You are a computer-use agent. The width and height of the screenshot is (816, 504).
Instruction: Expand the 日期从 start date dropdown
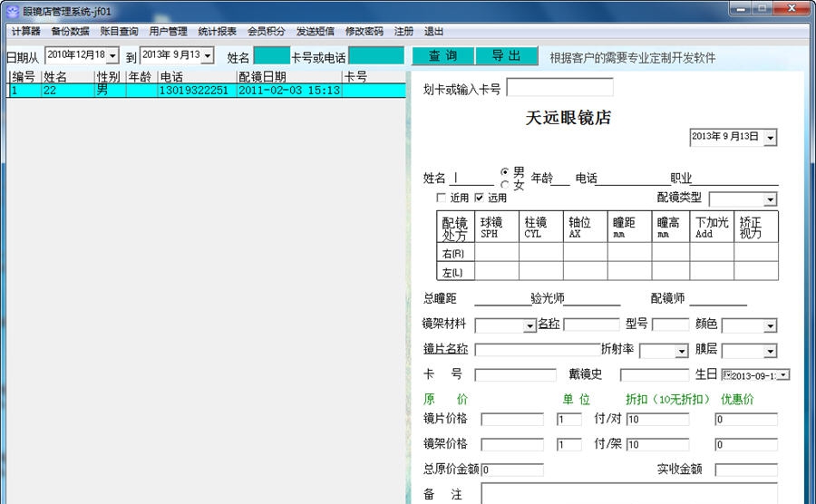113,55
